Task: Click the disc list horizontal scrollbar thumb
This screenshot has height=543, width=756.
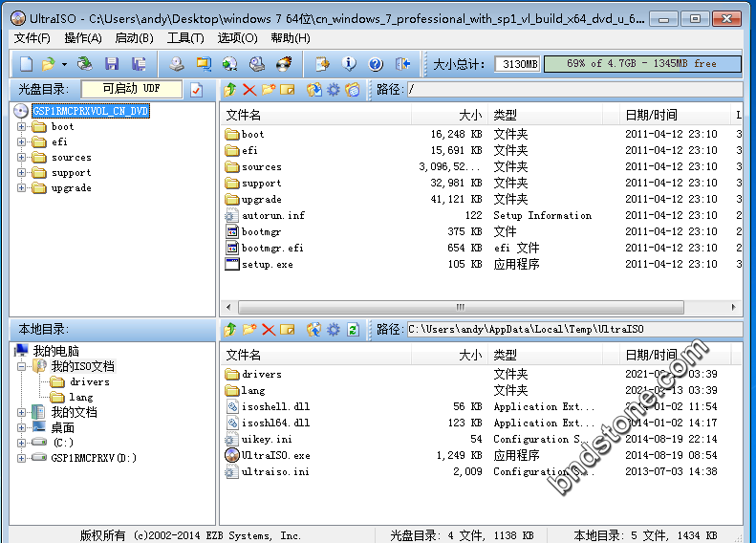Action: tap(461, 307)
